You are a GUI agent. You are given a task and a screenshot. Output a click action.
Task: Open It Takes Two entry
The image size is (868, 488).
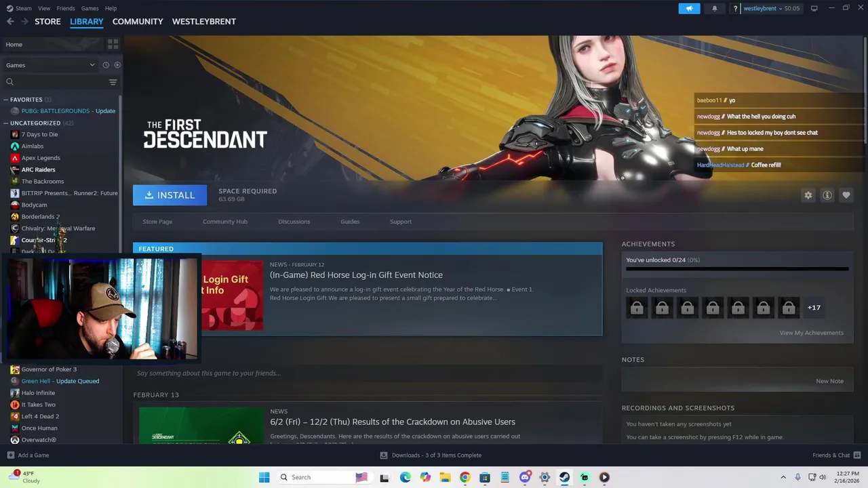click(x=38, y=405)
